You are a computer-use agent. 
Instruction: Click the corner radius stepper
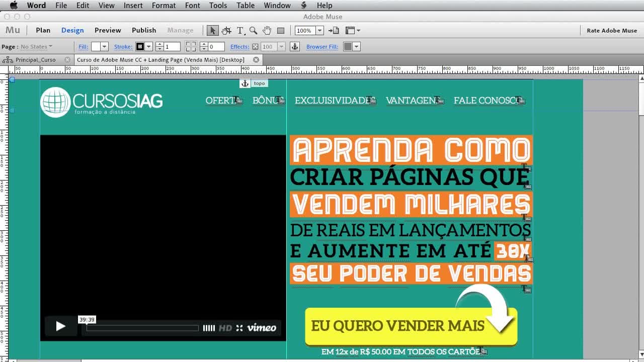pyautogui.click(x=204, y=47)
